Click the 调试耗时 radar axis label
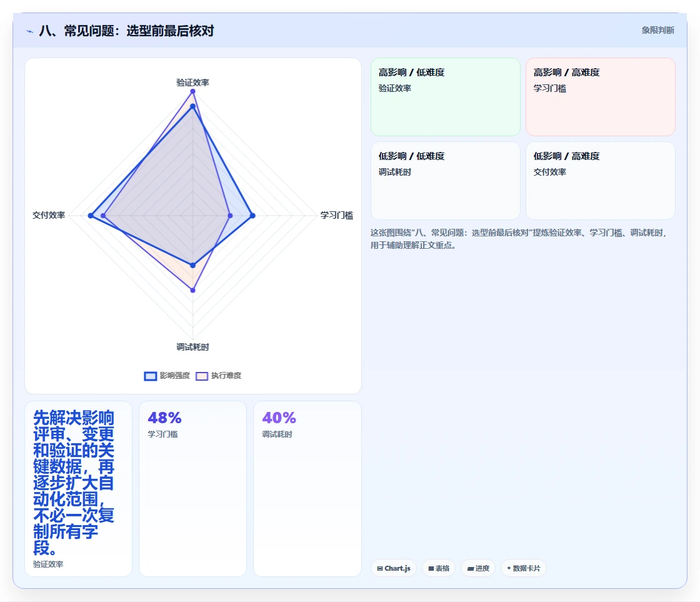This screenshot has height=602, width=700. tap(192, 347)
